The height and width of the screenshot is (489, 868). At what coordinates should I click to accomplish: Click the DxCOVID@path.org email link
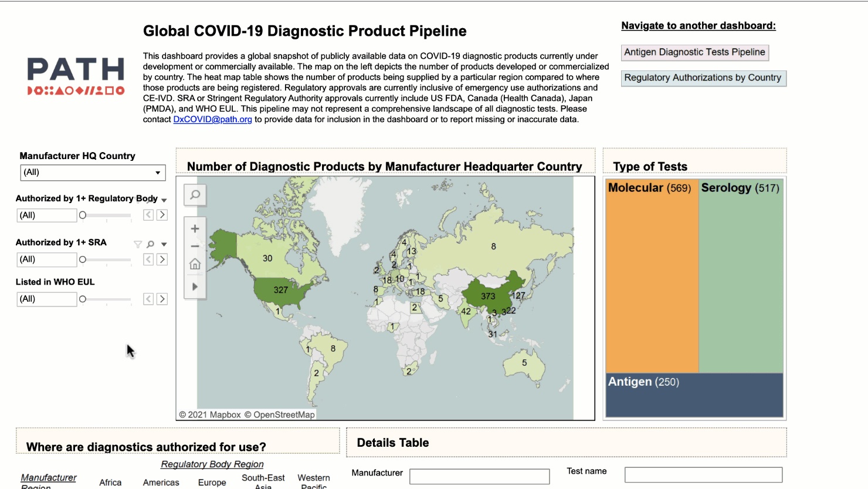[x=212, y=119]
